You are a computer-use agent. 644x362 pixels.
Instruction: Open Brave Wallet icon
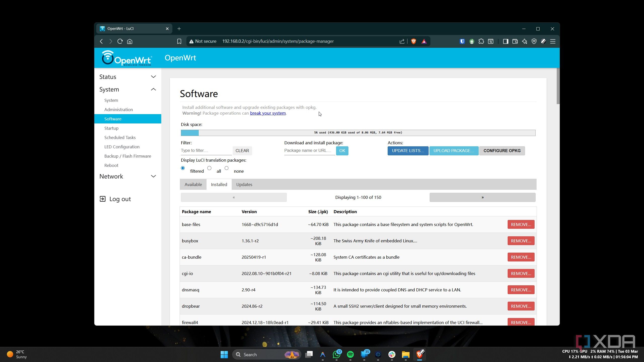click(515, 41)
